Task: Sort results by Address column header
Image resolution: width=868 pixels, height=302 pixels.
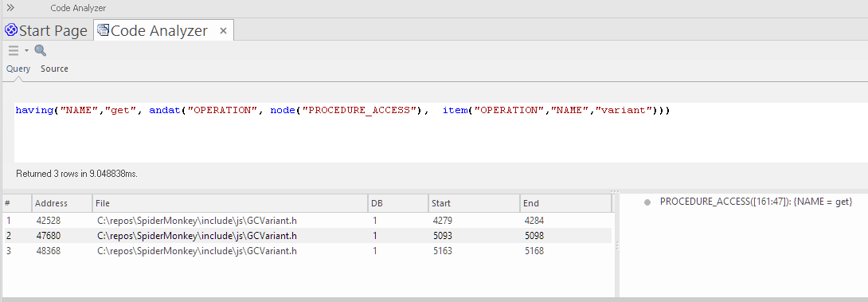Action: pyautogui.click(x=62, y=203)
